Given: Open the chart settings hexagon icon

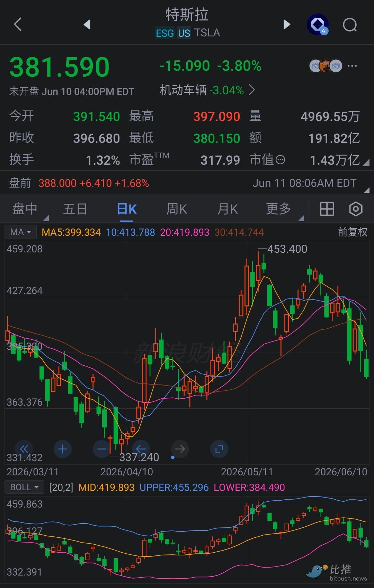Looking at the screenshot, I should click(x=356, y=209).
